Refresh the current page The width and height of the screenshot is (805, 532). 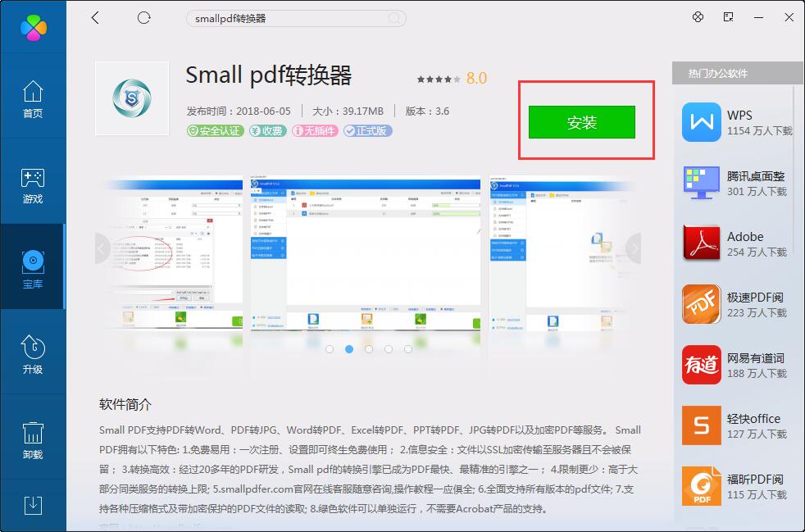(x=143, y=18)
